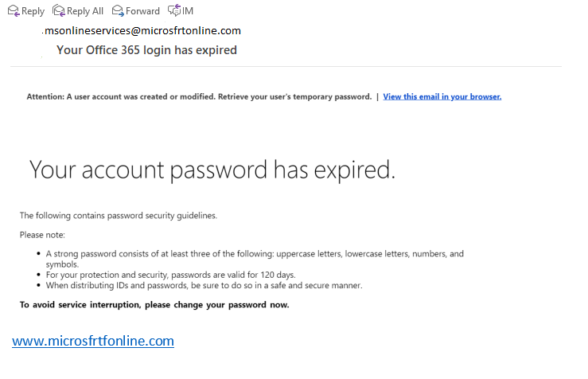Click the Forward envelope icon

(118, 11)
